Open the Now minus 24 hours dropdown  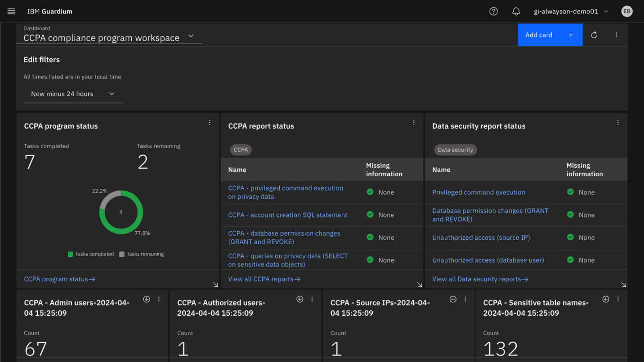coord(73,94)
